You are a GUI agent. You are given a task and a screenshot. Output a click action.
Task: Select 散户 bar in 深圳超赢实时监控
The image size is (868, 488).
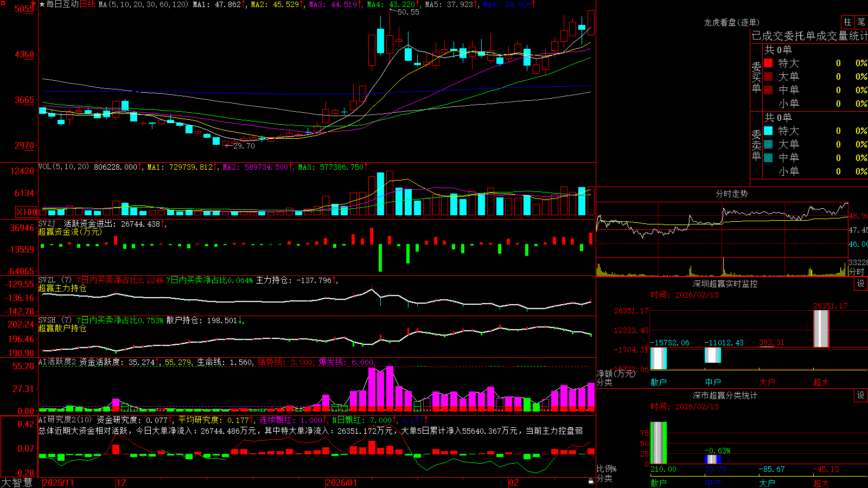point(659,358)
